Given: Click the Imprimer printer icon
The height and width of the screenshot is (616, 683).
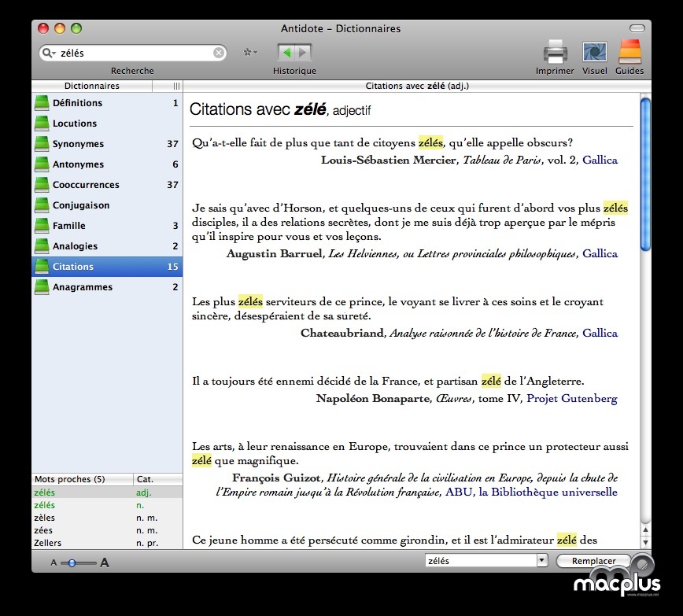Looking at the screenshot, I should [555, 52].
